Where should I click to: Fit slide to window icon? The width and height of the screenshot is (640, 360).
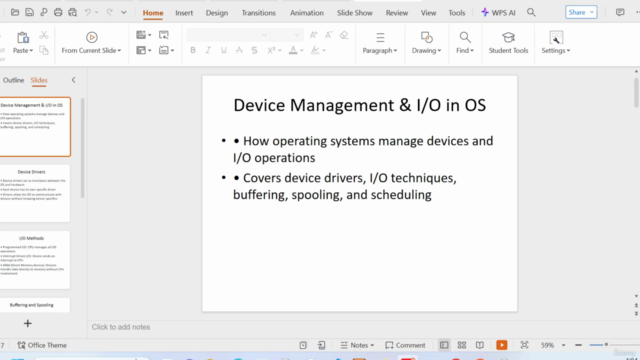524,345
